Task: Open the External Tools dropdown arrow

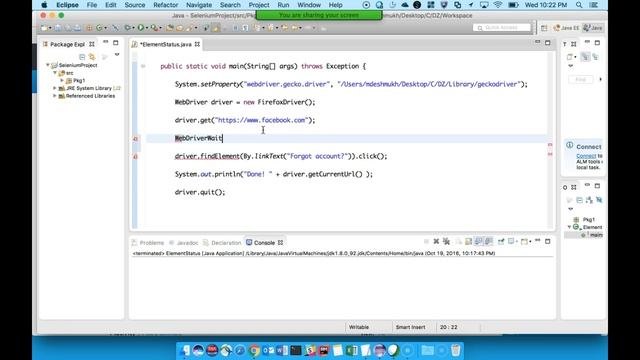Action: pyautogui.click(x=160, y=28)
